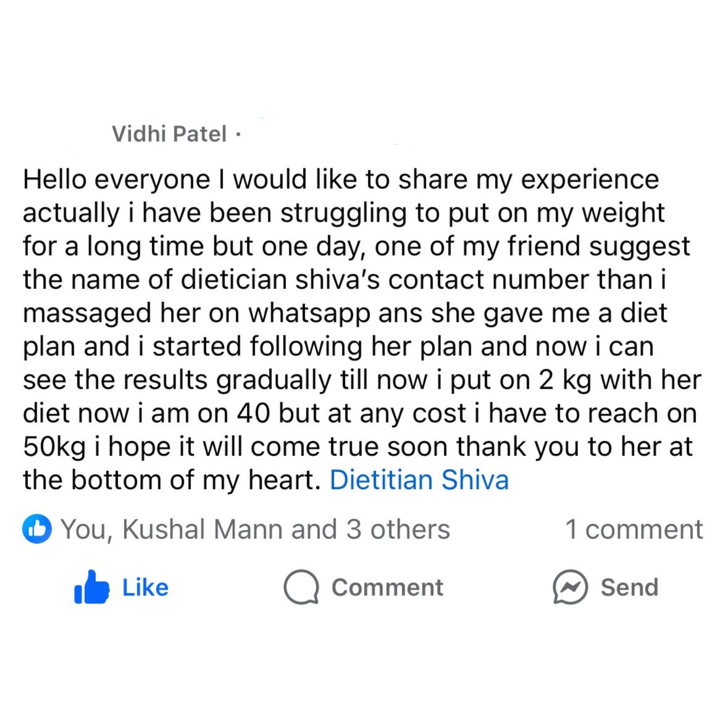Click the Messenger Send icon

click(x=570, y=587)
